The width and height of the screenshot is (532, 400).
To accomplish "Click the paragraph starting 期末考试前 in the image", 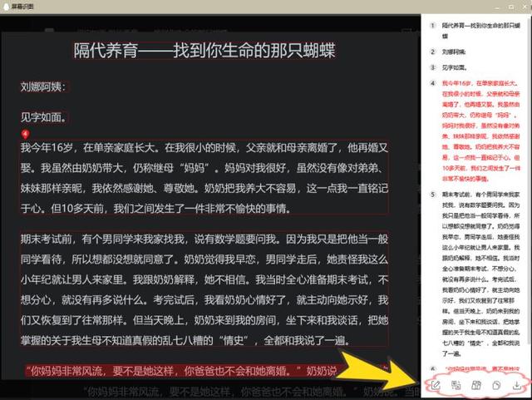I will [204, 289].
